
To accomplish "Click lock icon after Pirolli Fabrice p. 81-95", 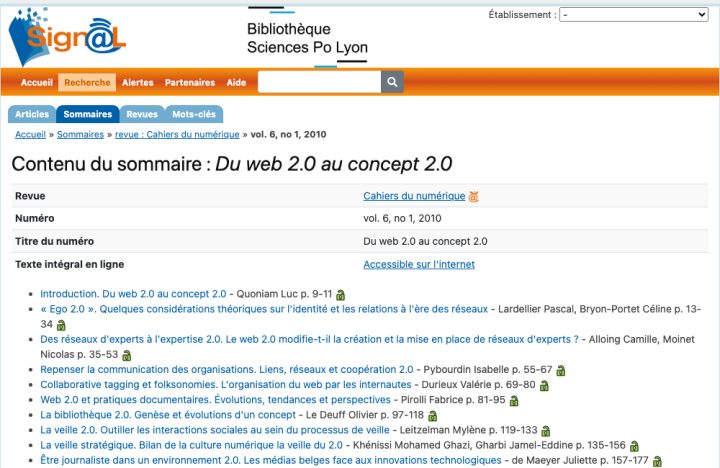I will pyautogui.click(x=514, y=401).
